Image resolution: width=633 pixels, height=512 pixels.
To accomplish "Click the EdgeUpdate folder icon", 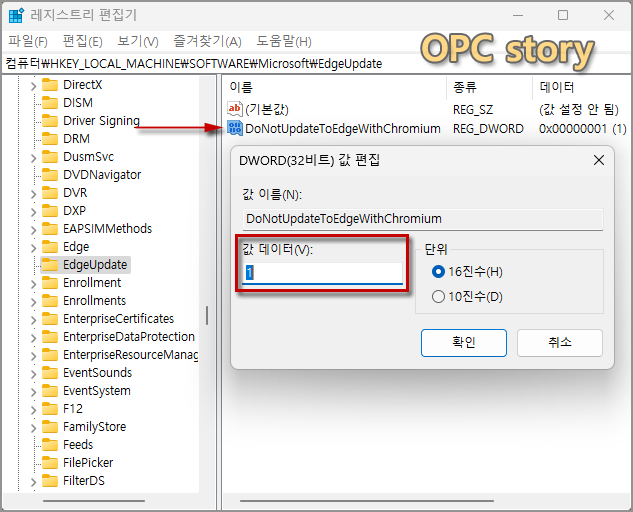I will pos(50,265).
